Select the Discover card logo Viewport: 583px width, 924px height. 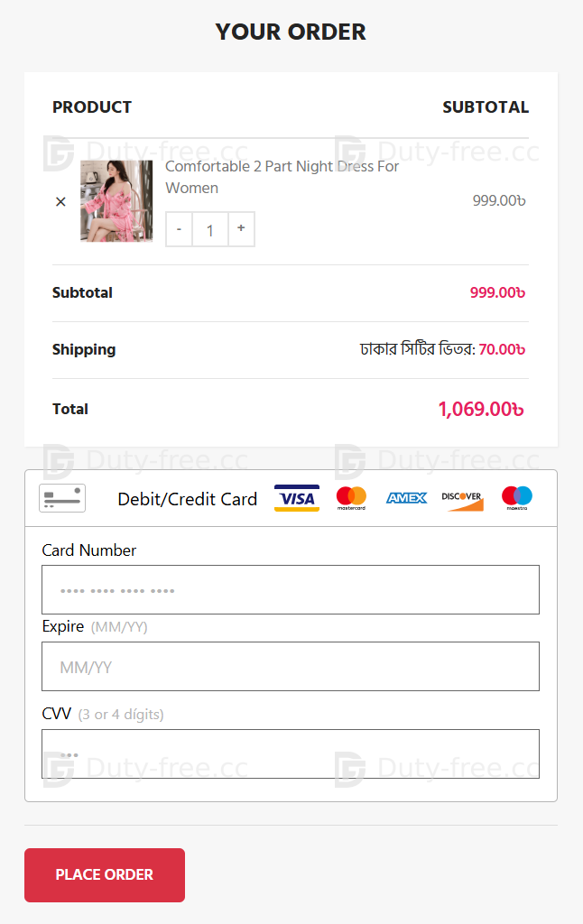(x=462, y=498)
